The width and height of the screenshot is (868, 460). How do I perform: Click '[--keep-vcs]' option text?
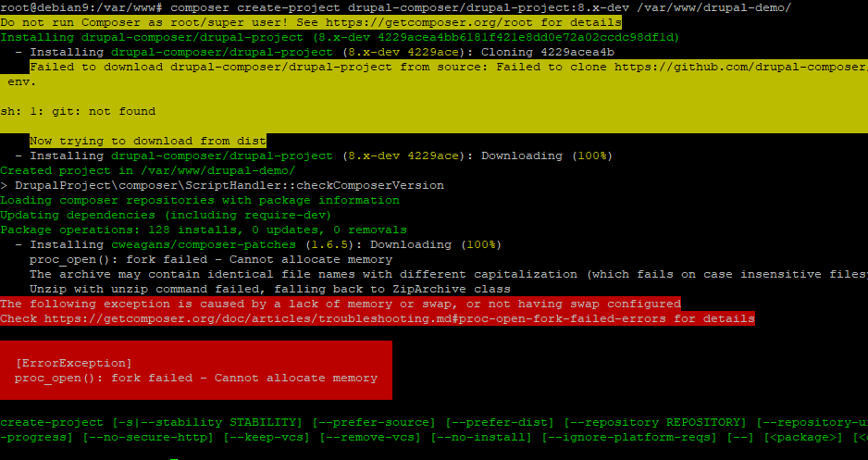coord(267,437)
